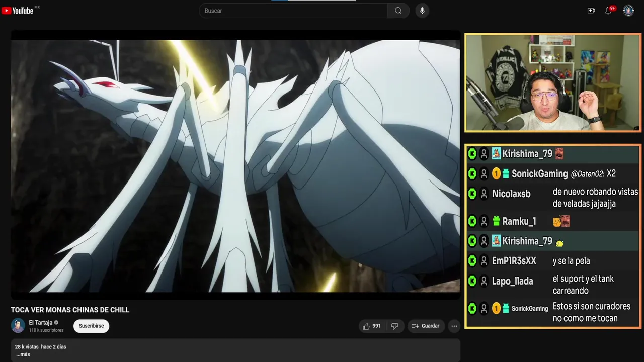
Task: Click the Buscar search field
Action: pos(293,11)
